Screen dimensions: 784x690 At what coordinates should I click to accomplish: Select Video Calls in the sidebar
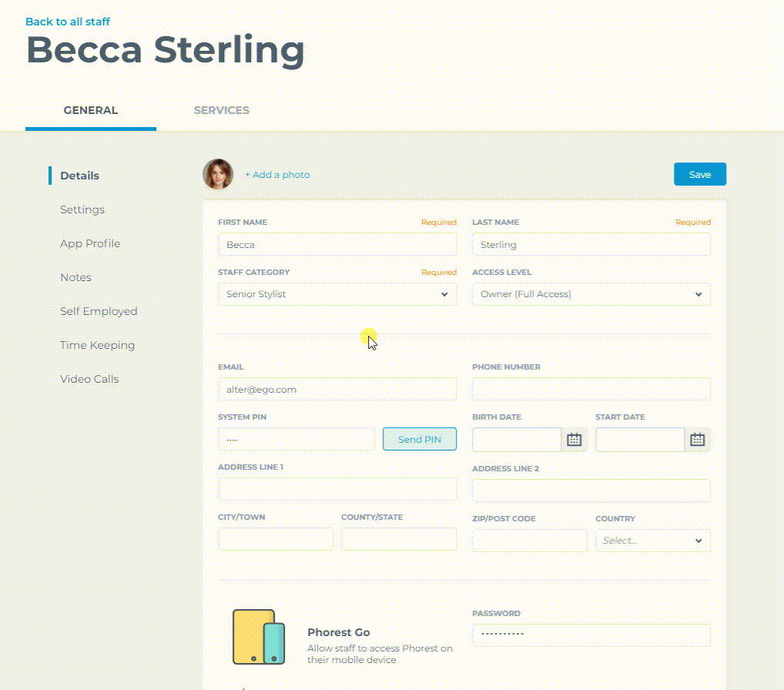pos(89,379)
